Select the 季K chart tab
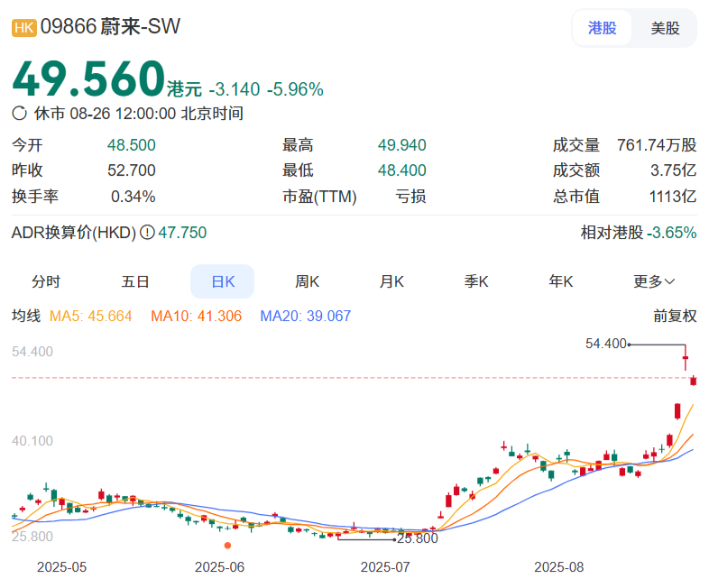Viewport: 709px width, 588px height. [476, 281]
